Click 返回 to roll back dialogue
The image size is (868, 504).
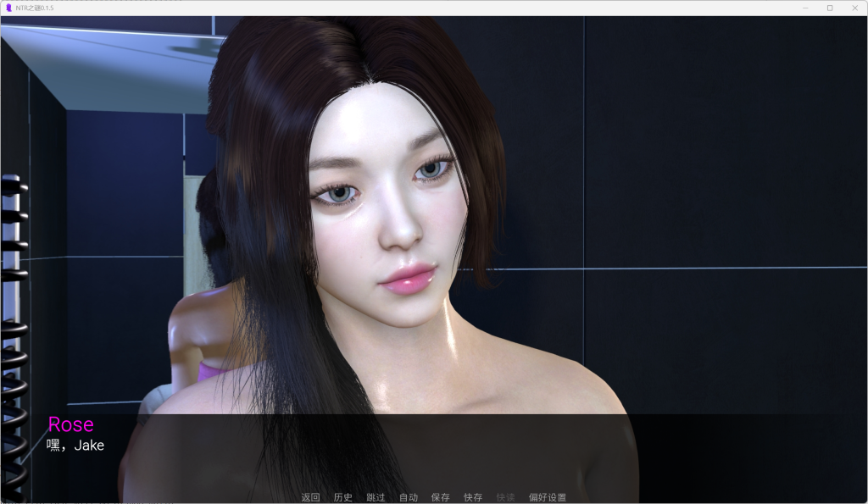310,497
